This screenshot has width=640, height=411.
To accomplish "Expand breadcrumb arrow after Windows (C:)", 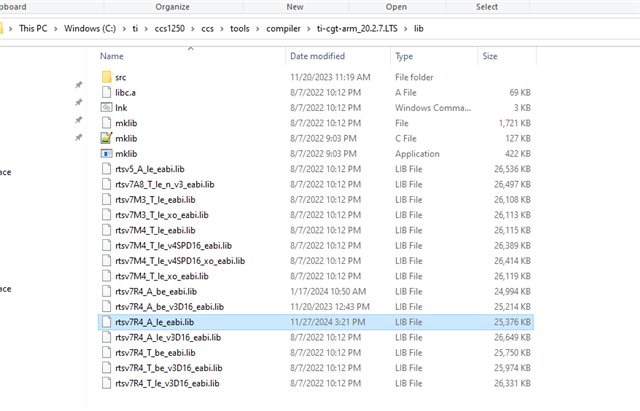I will (x=124, y=29).
